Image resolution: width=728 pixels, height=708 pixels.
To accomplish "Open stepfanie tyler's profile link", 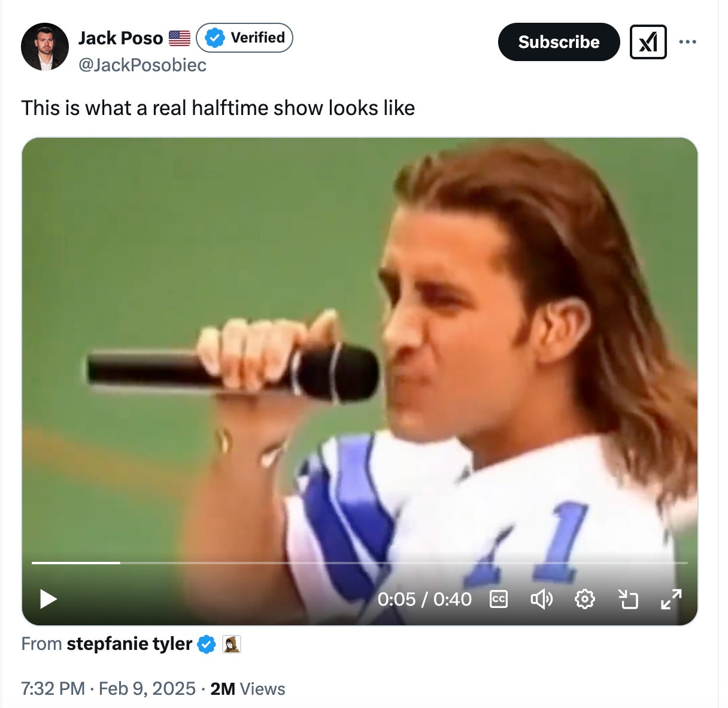I will tap(128, 644).
